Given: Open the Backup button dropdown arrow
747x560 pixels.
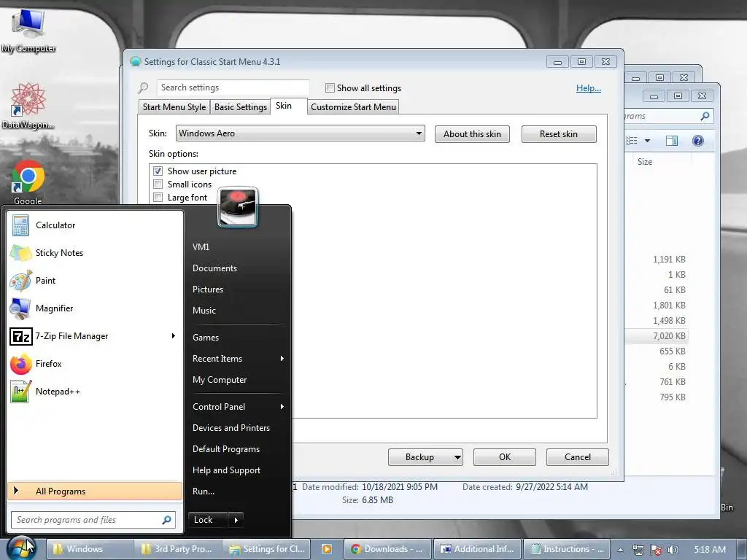Looking at the screenshot, I should (457, 457).
